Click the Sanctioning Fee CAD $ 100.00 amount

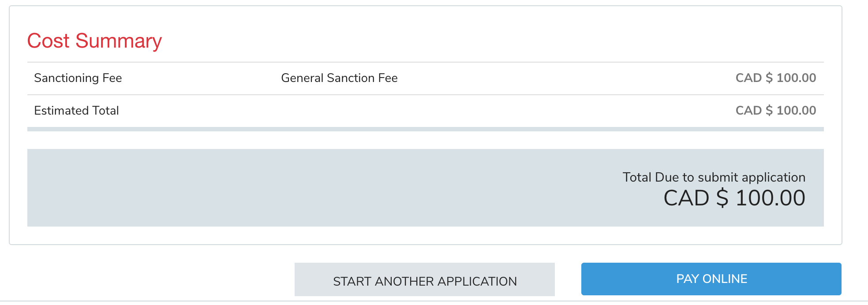[x=775, y=78]
